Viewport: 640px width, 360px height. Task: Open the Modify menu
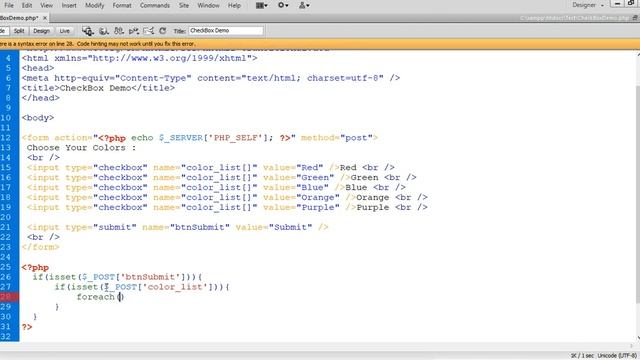tap(94, 5)
